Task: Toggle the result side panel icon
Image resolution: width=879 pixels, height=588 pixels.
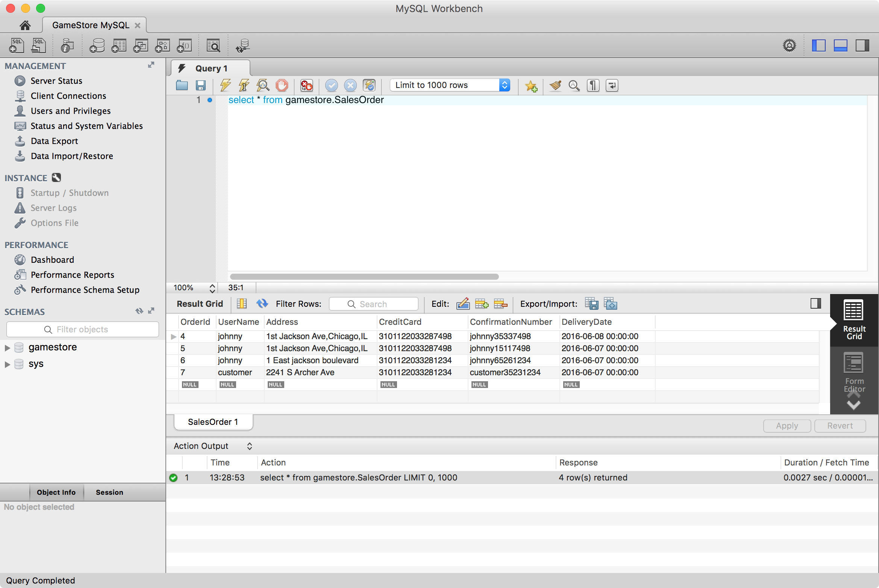Action: pos(816,303)
